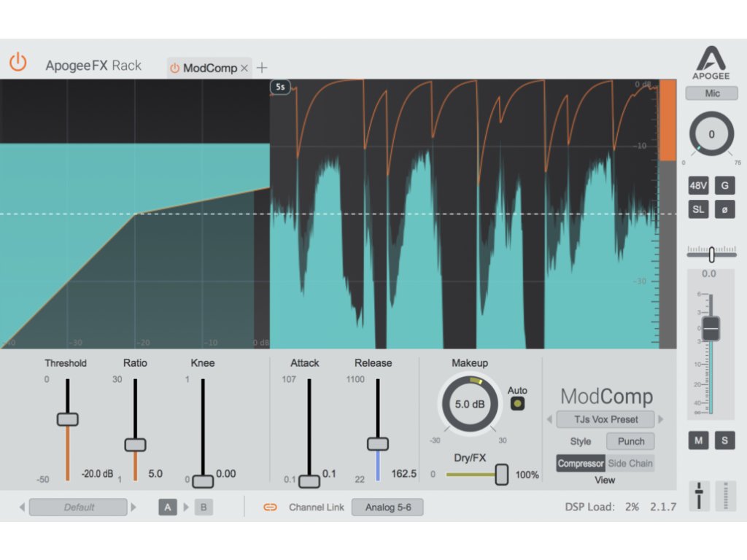Click the meter view icon at bottom right
Viewport: 747px width, 560px height.
(x=726, y=495)
